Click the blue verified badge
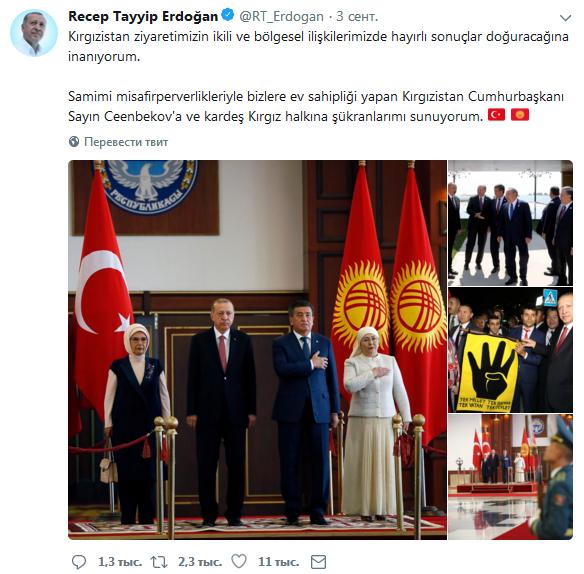Viewport: 584px width, 574px height. [x=228, y=15]
